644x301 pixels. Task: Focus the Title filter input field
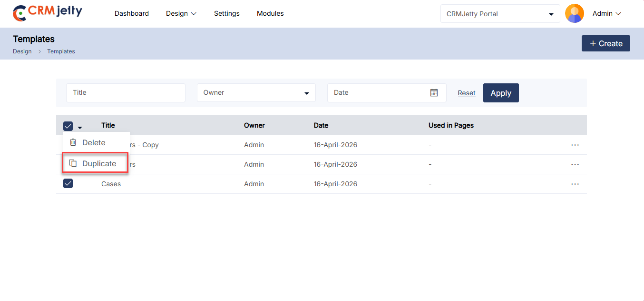[x=126, y=93]
